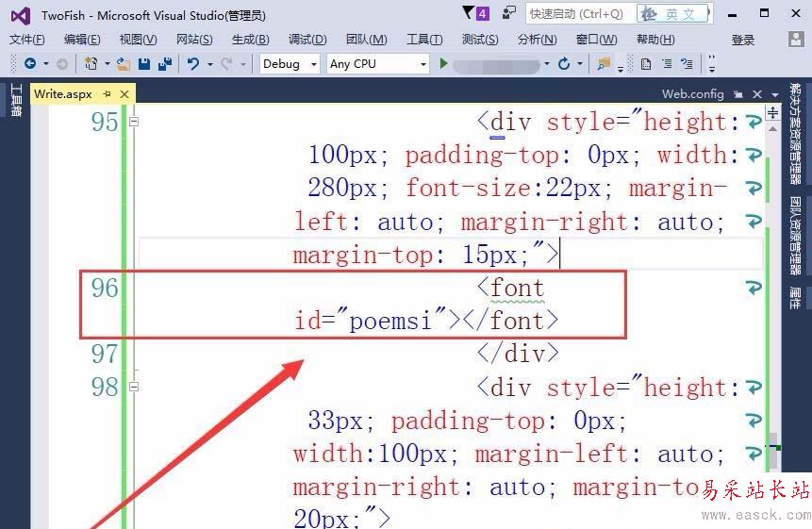This screenshot has width=812, height=529.
Task: Save current file with the floppy icon
Action: click(x=144, y=64)
